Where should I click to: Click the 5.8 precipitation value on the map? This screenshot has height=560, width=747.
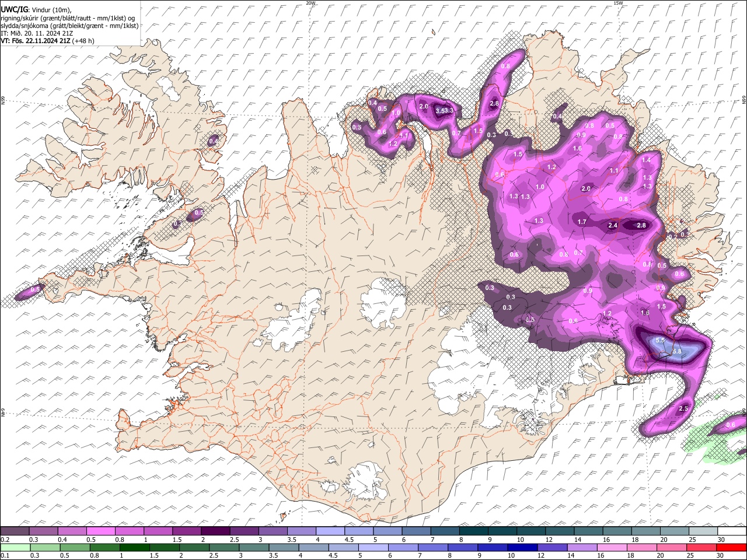[677, 351]
